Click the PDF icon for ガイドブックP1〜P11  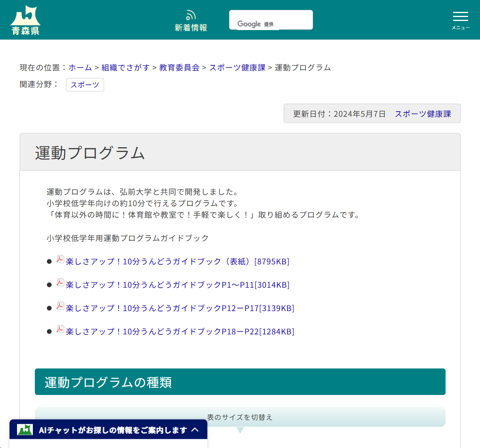pyautogui.click(x=60, y=283)
